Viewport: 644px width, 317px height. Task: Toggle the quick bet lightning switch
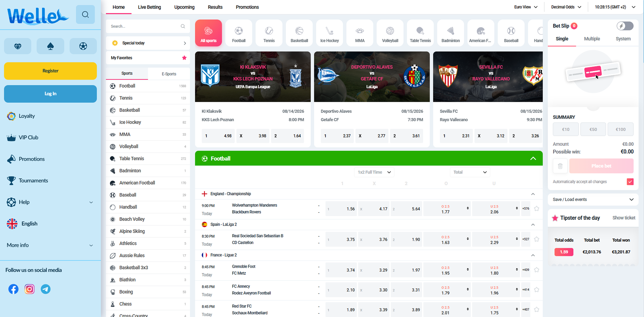click(625, 26)
